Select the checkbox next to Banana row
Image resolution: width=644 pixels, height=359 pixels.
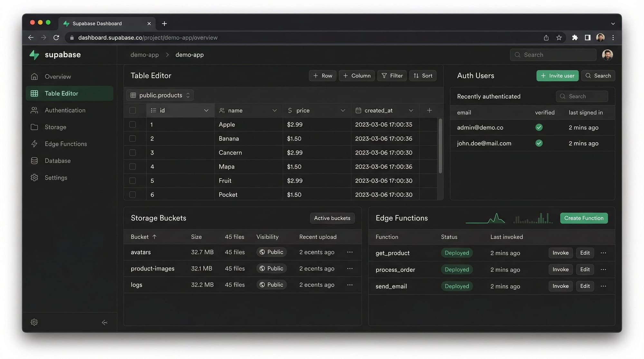tap(132, 138)
